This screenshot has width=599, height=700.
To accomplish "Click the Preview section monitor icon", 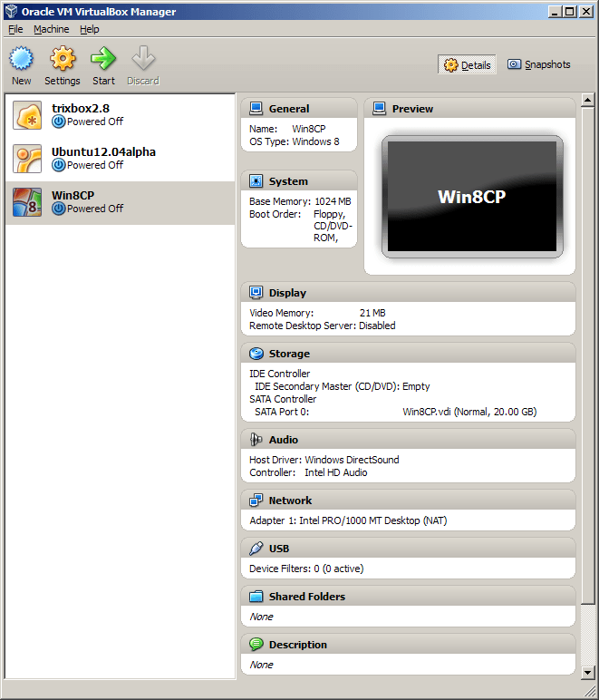I will click(379, 109).
